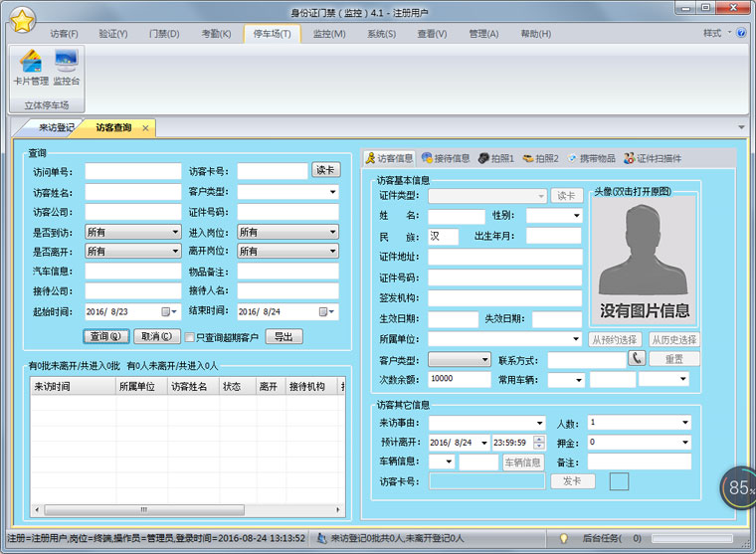Click the 访客姓名 column header
The image size is (756, 554).
pos(193,386)
